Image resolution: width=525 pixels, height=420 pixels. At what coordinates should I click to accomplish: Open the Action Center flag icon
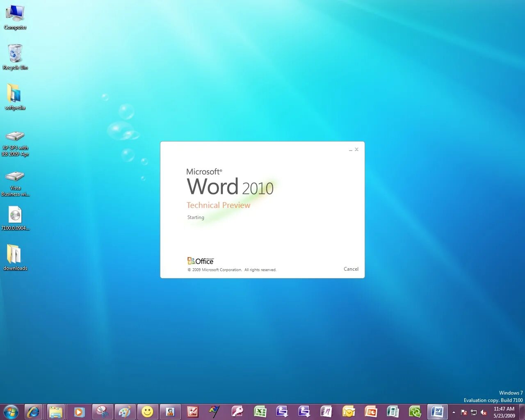pos(464,412)
